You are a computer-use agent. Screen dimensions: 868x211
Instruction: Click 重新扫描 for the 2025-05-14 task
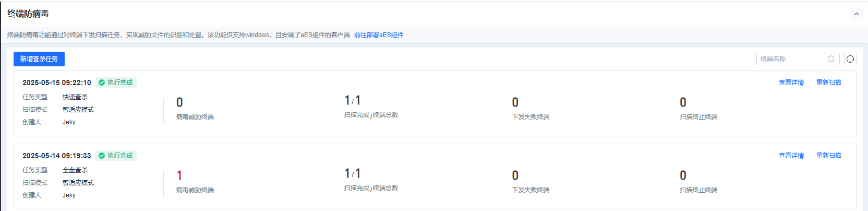pyautogui.click(x=828, y=156)
